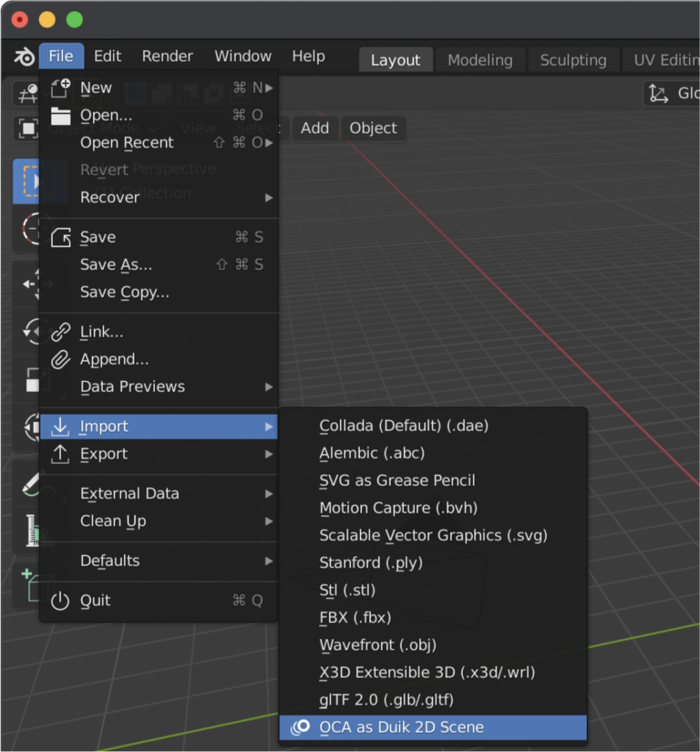
Task: Click the Duik icon beside OCA as Duik 2D Scene
Action: (300, 727)
